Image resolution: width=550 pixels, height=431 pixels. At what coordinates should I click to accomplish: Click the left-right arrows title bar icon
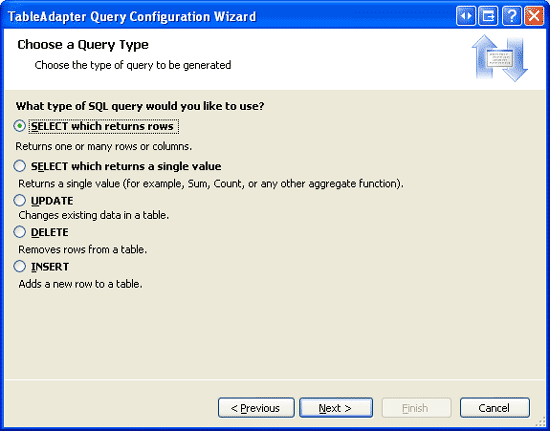coord(466,16)
